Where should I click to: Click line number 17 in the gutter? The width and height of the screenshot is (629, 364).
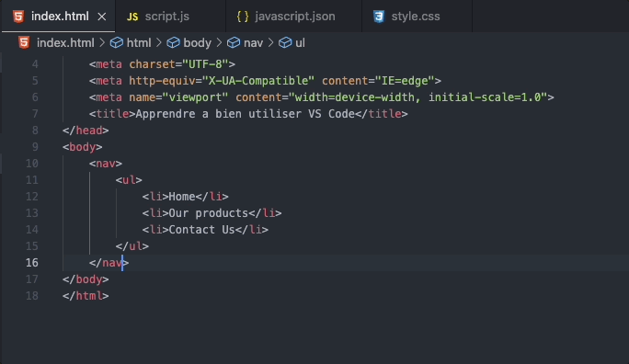coord(32,279)
